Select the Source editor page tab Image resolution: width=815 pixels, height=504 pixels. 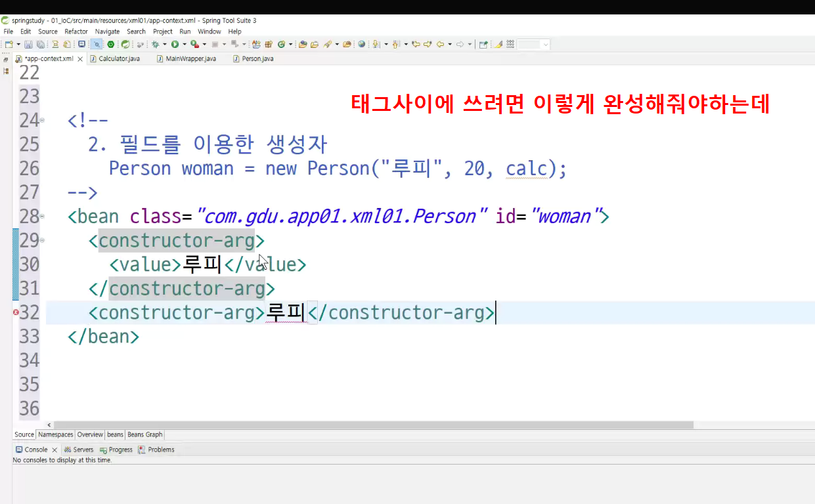(24, 434)
